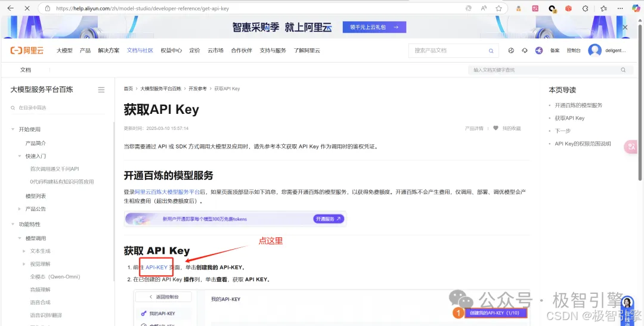This screenshot has width=644, height=326.
Task: Close the promotional banner with X
Action: click(625, 27)
